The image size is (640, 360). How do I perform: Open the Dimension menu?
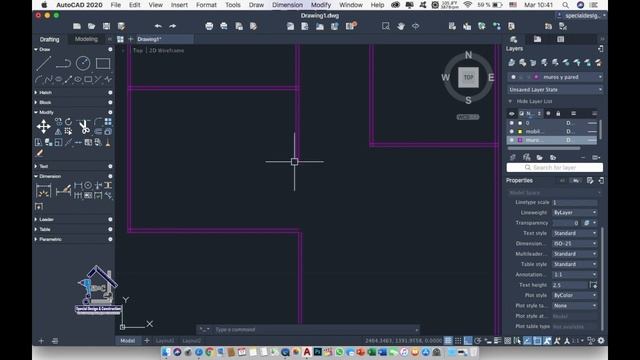tap(287, 5)
